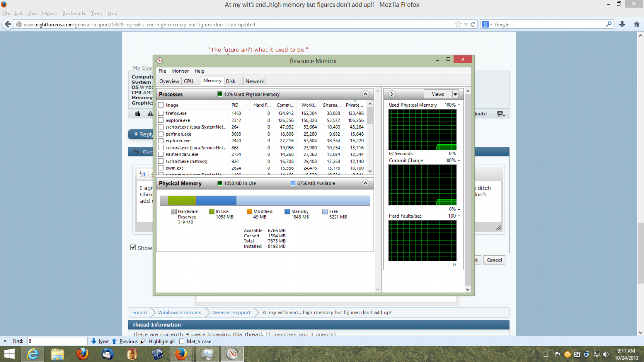Collapse graph pane with arrow button
The height and width of the screenshot is (362, 644).
392,94
